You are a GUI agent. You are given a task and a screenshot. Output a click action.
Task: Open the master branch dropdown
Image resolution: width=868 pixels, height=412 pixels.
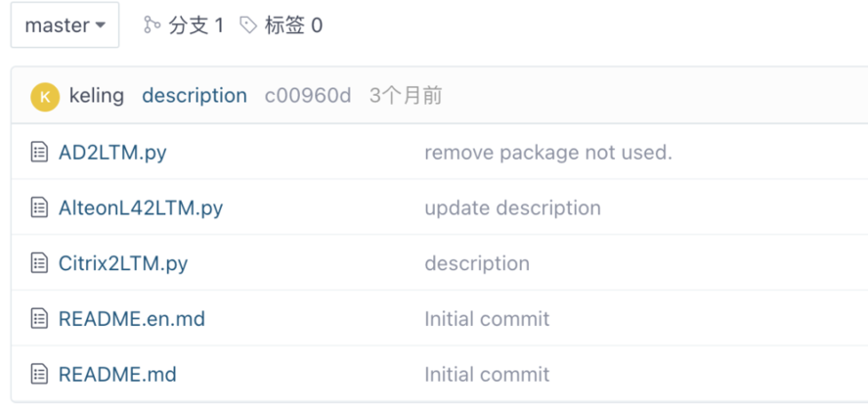click(x=65, y=25)
